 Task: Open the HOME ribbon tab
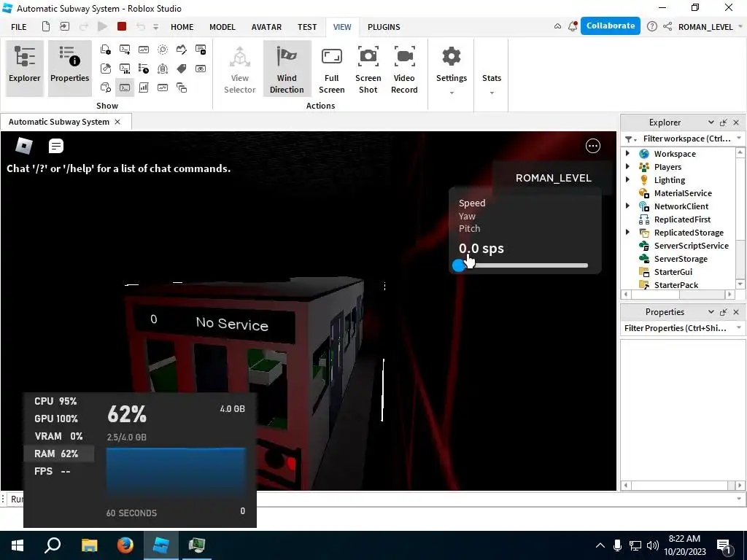(182, 27)
